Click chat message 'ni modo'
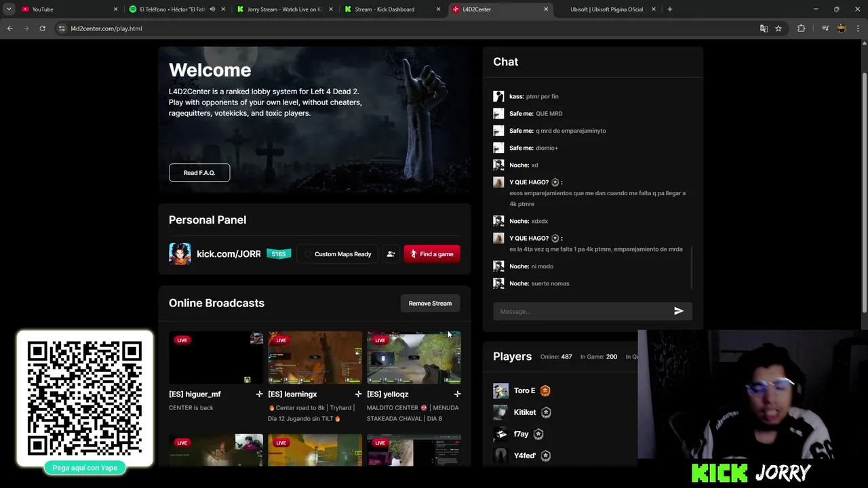The height and width of the screenshot is (488, 868). click(x=542, y=266)
